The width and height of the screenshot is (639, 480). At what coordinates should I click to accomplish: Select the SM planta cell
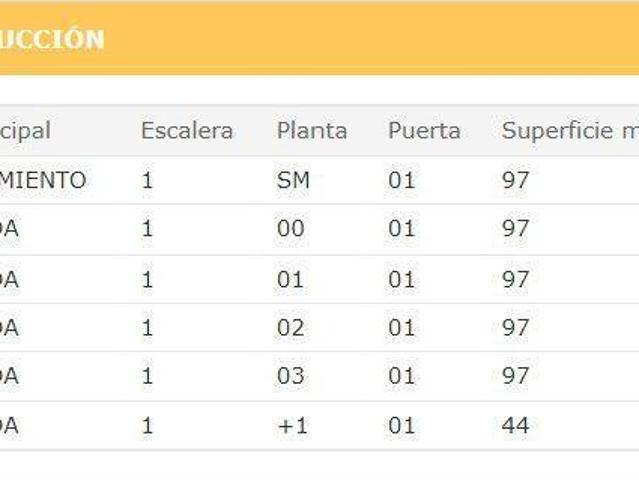pyautogui.click(x=293, y=180)
